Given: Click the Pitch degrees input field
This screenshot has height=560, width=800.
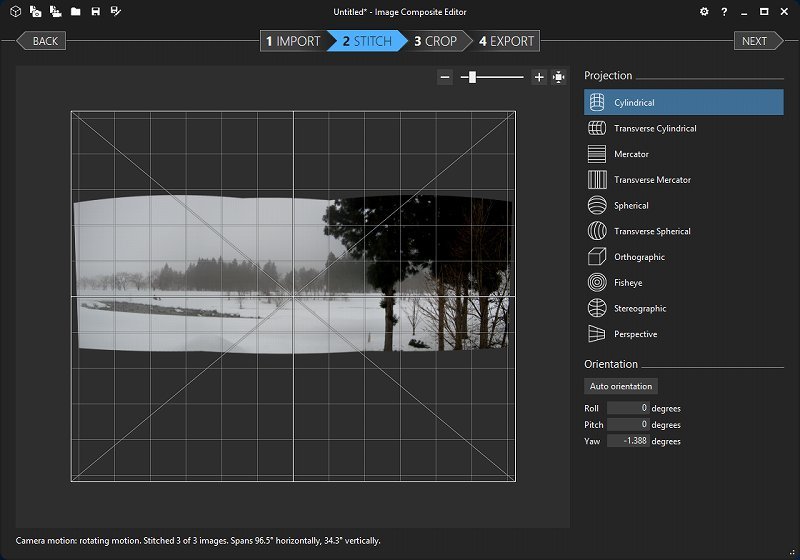Looking at the screenshot, I should [628, 424].
